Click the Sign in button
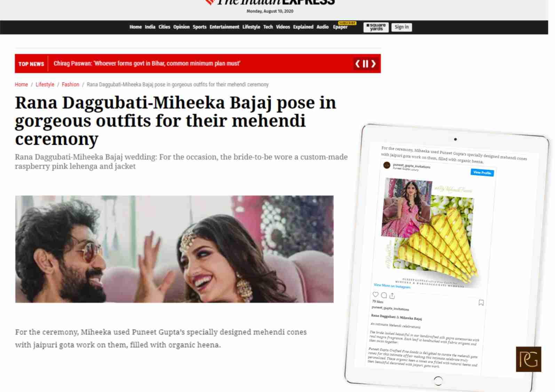Screen dimensions: 555x392 tap(402, 27)
